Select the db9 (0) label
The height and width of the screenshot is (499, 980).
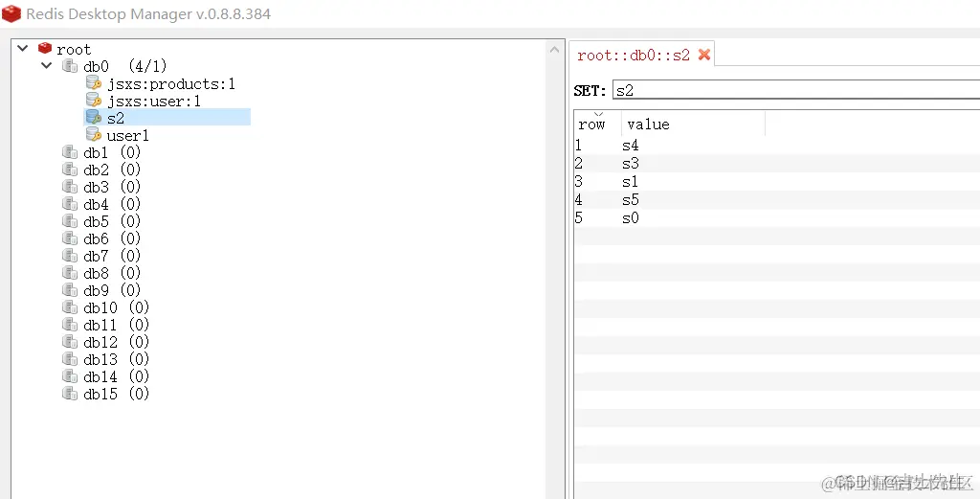coord(112,289)
